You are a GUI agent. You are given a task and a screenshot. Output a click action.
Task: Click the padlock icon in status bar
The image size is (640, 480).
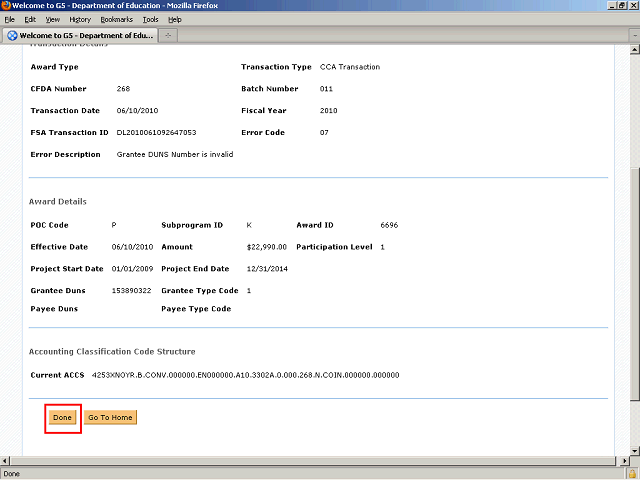click(x=633, y=474)
